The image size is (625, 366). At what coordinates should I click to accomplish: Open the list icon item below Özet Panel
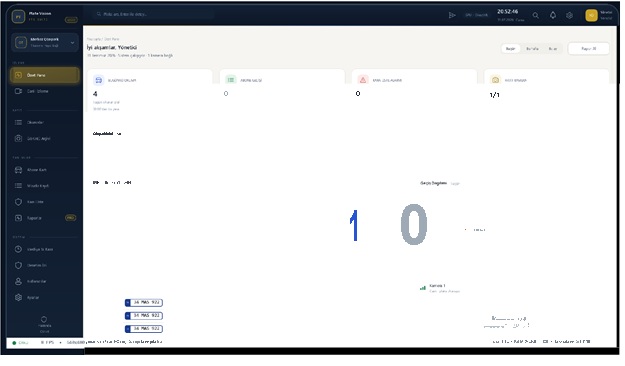pos(45,122)
